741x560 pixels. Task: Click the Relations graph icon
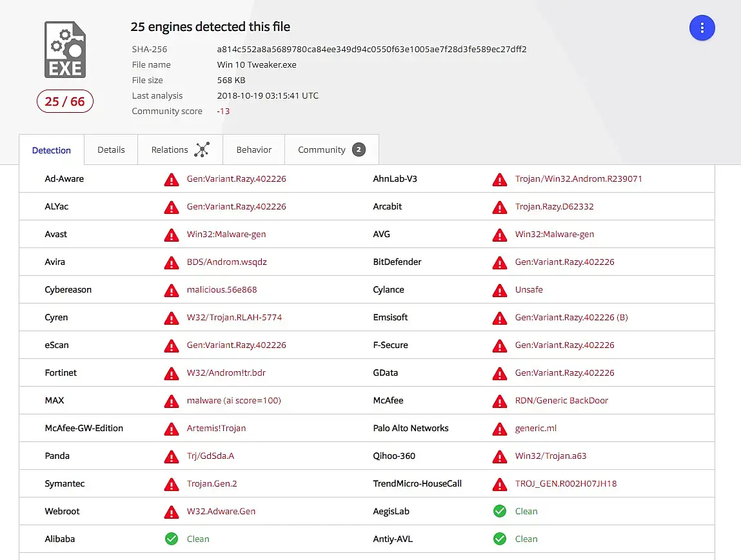coord(202,150)
